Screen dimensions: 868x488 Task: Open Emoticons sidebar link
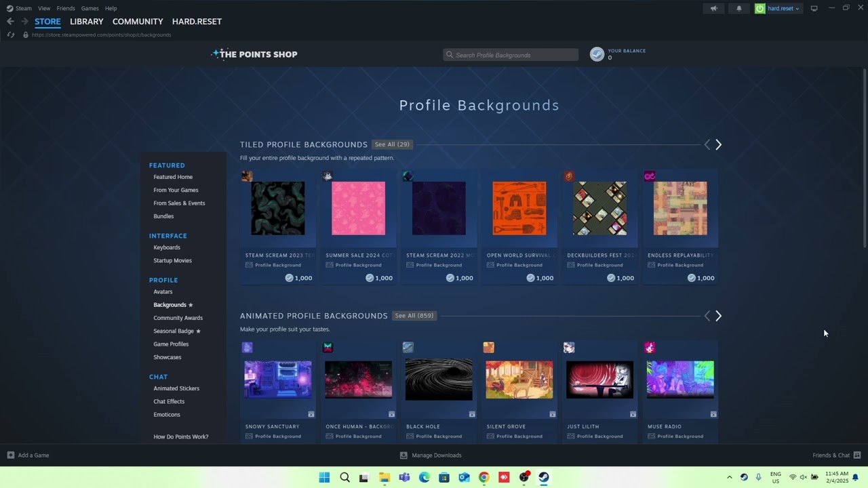[167, 415]
